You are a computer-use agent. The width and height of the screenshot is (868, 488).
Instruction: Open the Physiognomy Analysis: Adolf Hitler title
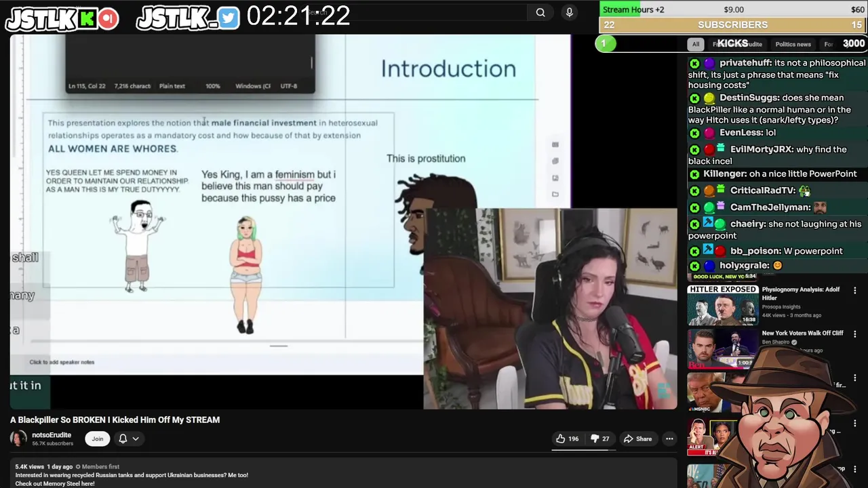(x=800, y=293)
